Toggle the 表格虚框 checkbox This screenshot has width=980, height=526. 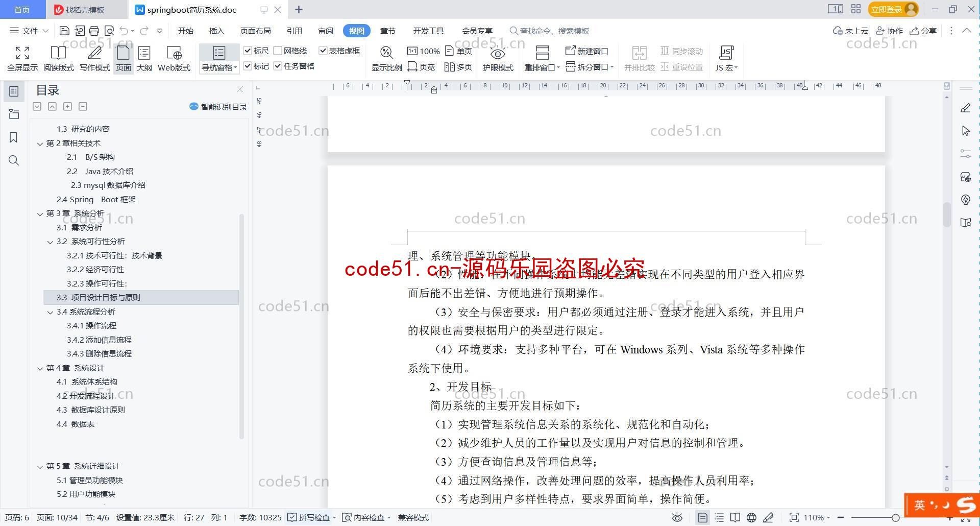pos(323,51)
